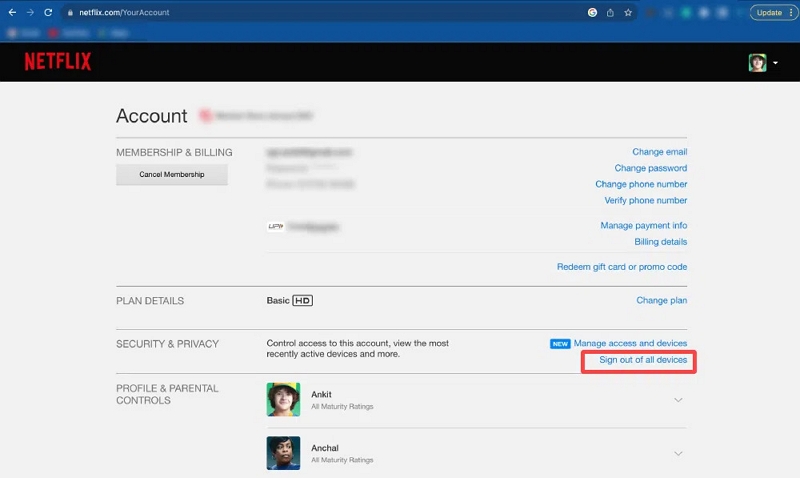This screenshot has height=478, width=800.
Task: Open the profile dropdown arrow in the header
Action: 776,63
